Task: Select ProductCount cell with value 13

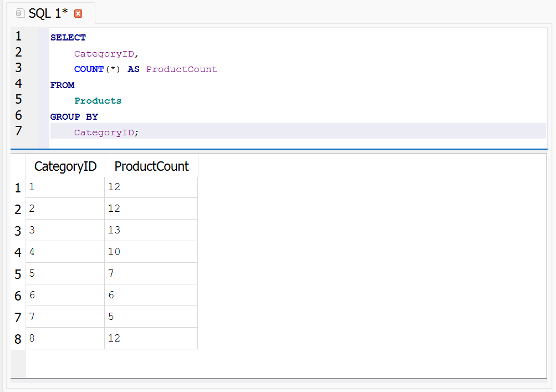Action: [151, 230]
